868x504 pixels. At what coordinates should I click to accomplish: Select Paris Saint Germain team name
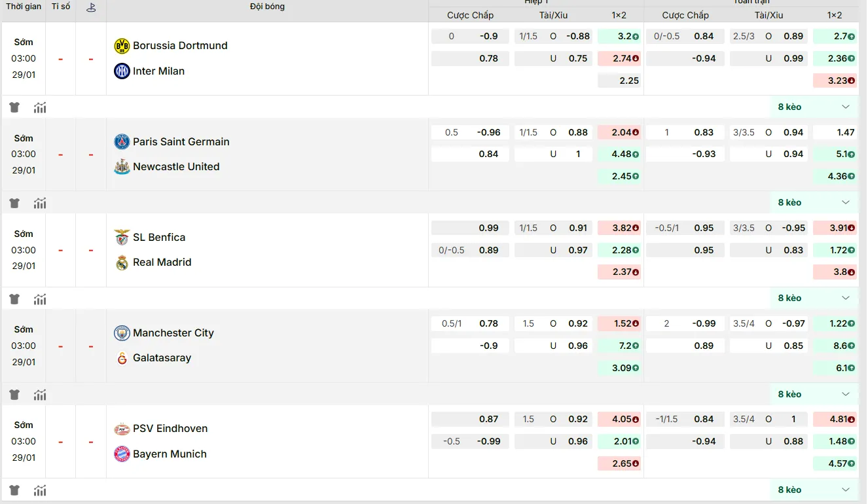click(x=181, y=141)
